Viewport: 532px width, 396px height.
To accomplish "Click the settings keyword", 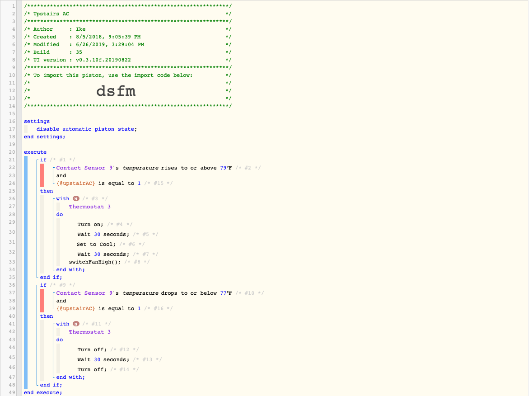I will pyautogui.click(x=37, y=122).
